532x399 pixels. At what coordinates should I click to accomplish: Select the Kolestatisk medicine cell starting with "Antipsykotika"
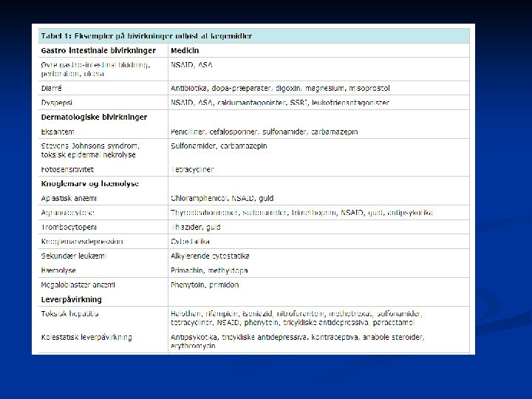298,341
